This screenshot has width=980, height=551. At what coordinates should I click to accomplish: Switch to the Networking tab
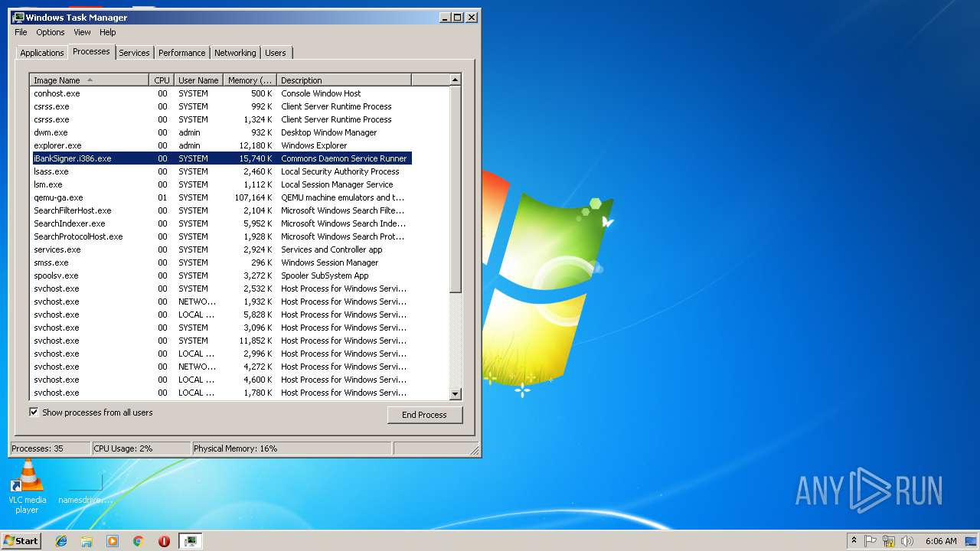[235, 53]
